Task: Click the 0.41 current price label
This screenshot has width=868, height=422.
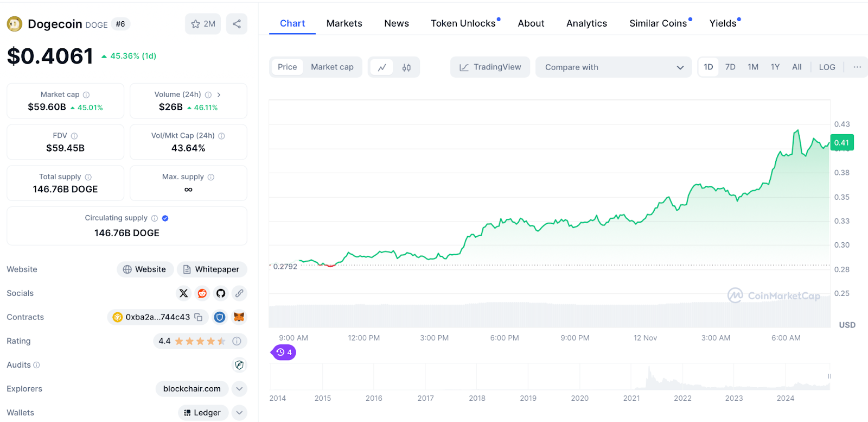Action: pos(842,143)
